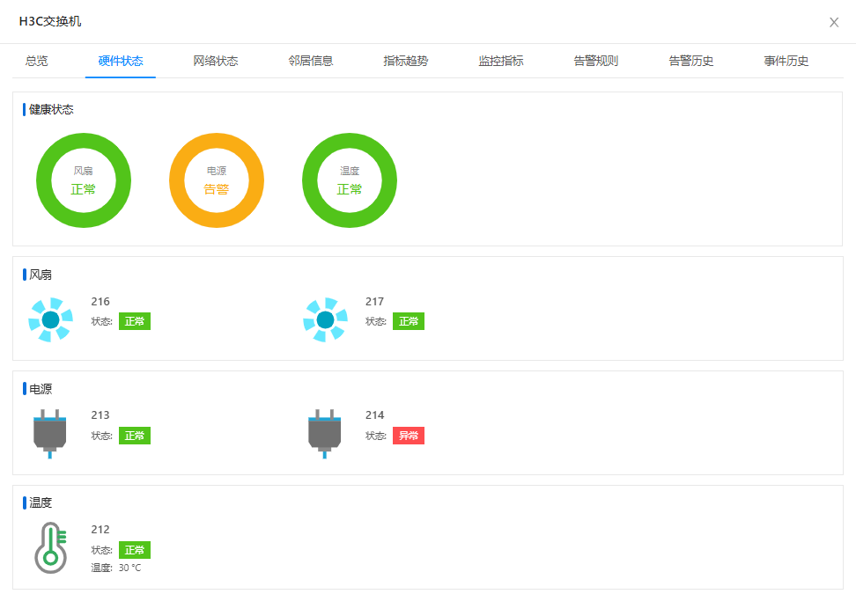Click the power supply 214 plug icon
Viewport: 856px width, 616px height.
coord(325,433)
